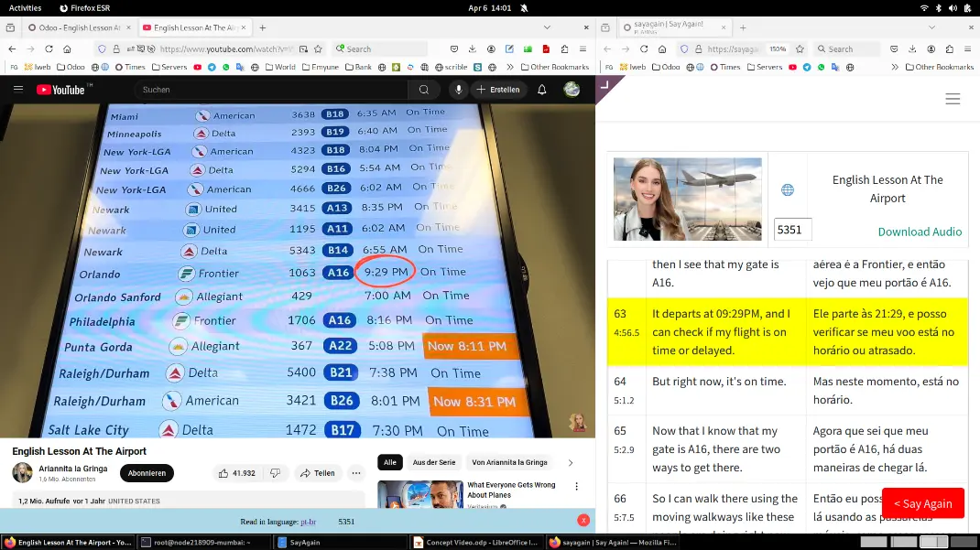Open the 'Download Audio' link

tap(920, 232)
